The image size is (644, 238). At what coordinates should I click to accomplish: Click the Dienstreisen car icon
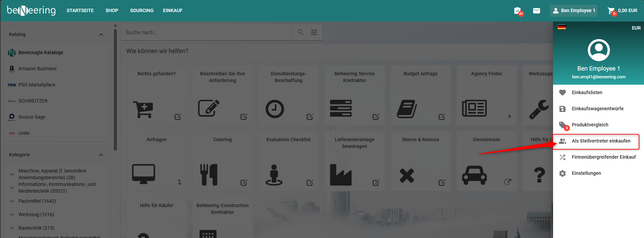coord(474,175)
